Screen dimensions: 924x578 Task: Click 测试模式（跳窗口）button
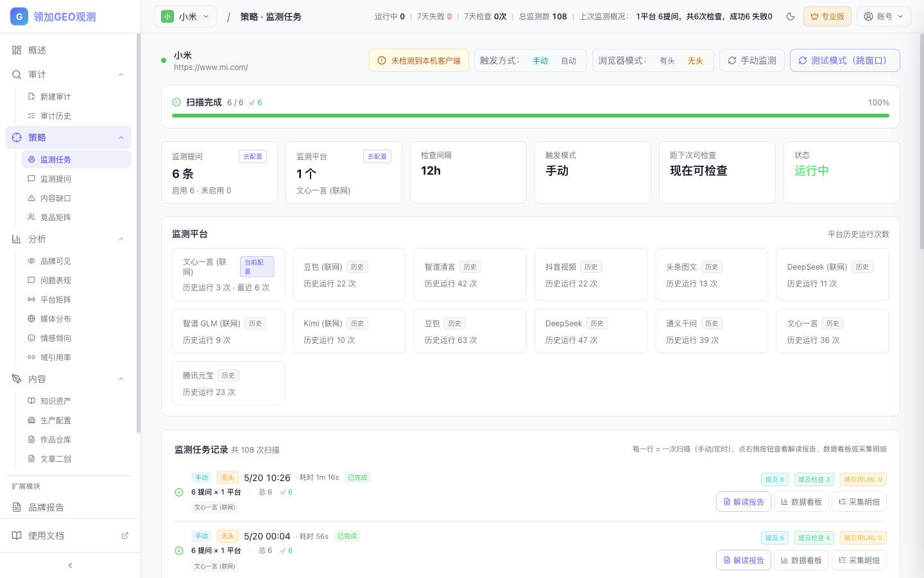[x=844, y=60]
